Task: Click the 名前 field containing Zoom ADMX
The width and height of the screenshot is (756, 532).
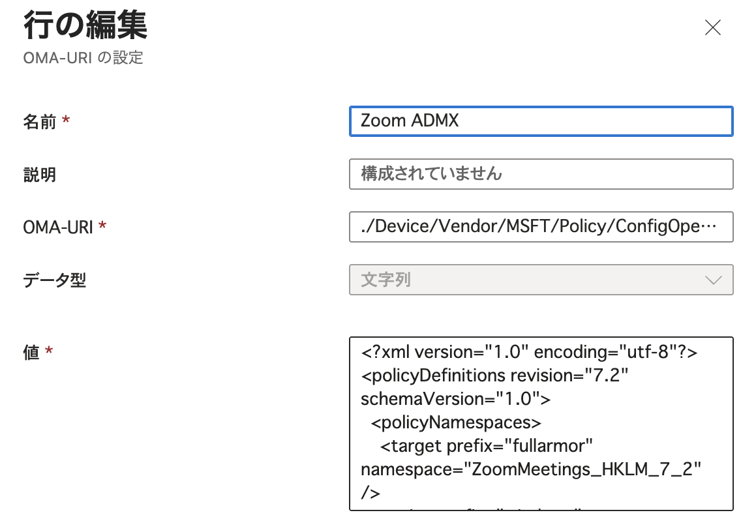Action: [x=541, y=121]
